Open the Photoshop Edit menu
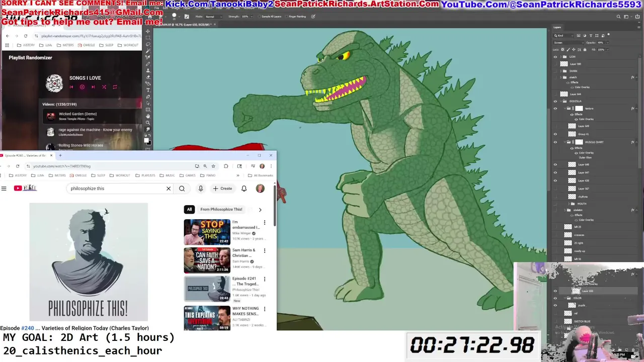 165,8
